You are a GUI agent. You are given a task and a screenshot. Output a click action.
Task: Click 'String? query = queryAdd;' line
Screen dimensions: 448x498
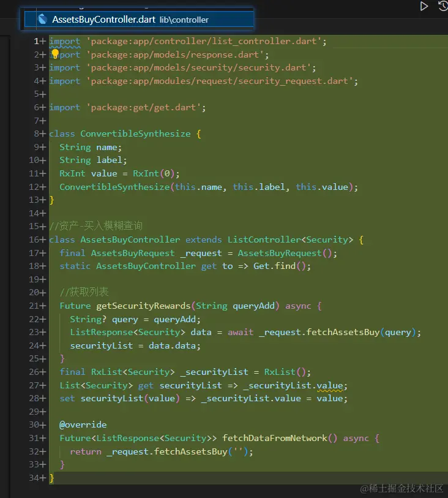135,319
